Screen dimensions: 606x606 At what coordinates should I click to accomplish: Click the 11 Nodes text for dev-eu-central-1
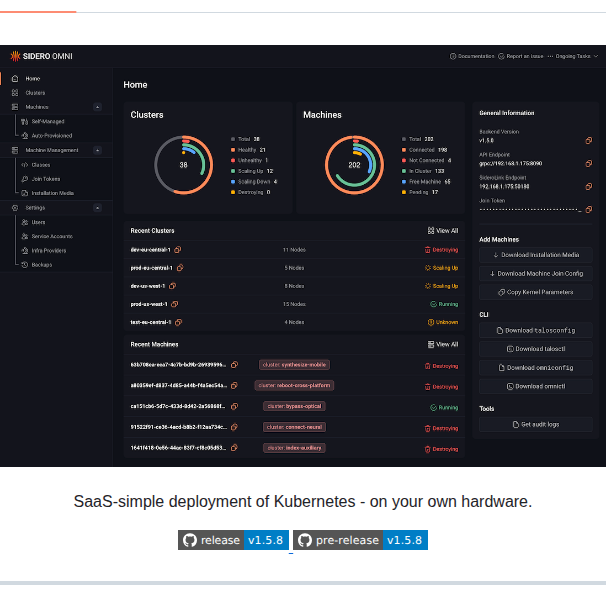point(294,250)
